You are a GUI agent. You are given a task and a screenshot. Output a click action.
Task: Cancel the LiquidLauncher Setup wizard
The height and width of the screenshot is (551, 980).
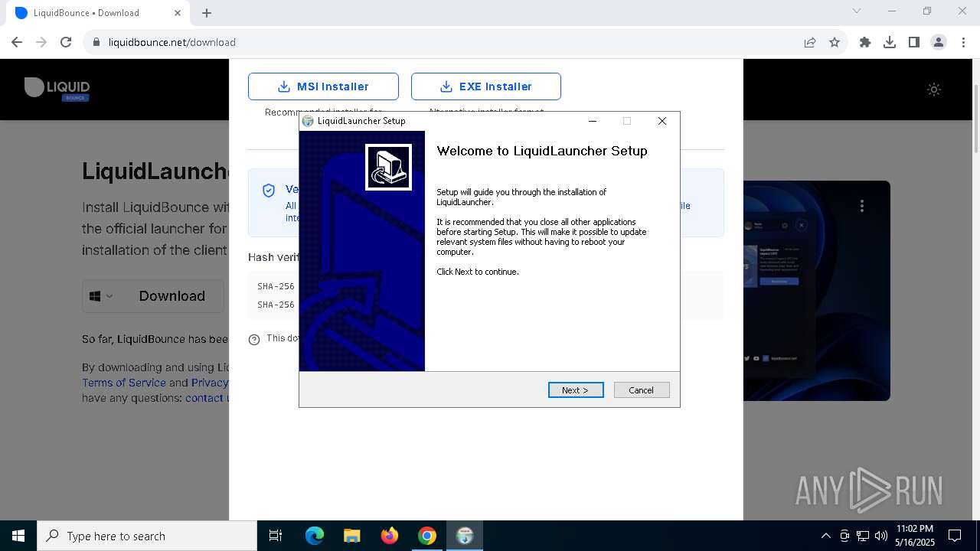[642, 390]
